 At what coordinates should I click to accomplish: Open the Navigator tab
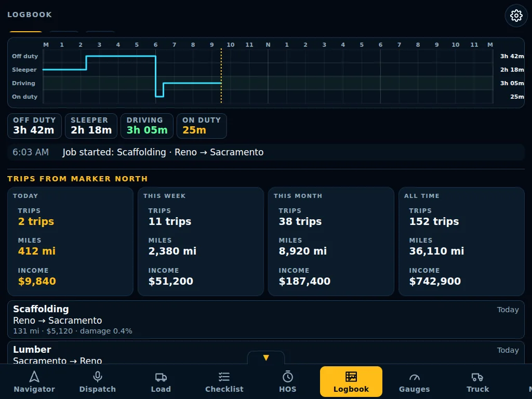tap(34, 381)
